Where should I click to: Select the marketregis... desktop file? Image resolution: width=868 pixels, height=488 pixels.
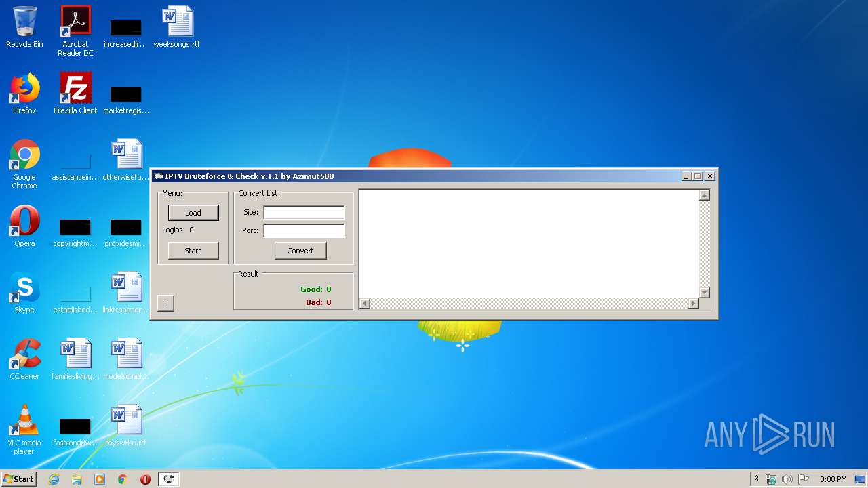tap(126, 99)
